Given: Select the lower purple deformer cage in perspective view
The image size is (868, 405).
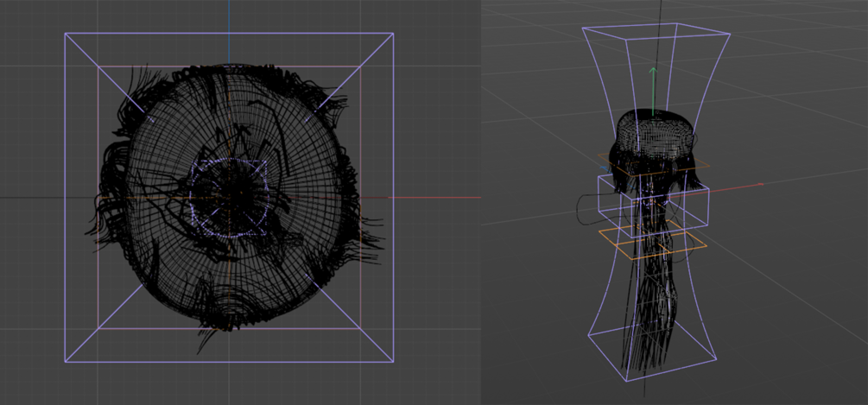Looking at the screenshot, I should coord(653,310).
